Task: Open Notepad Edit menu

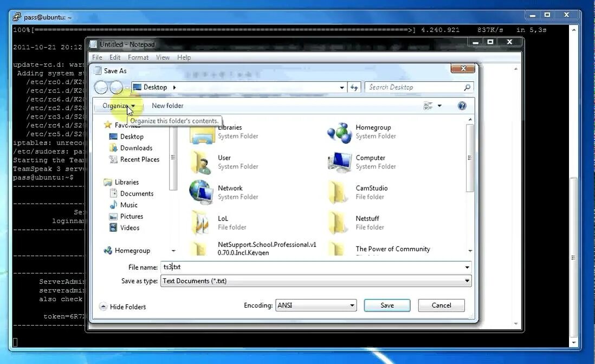Action: (x=114, y=57)
